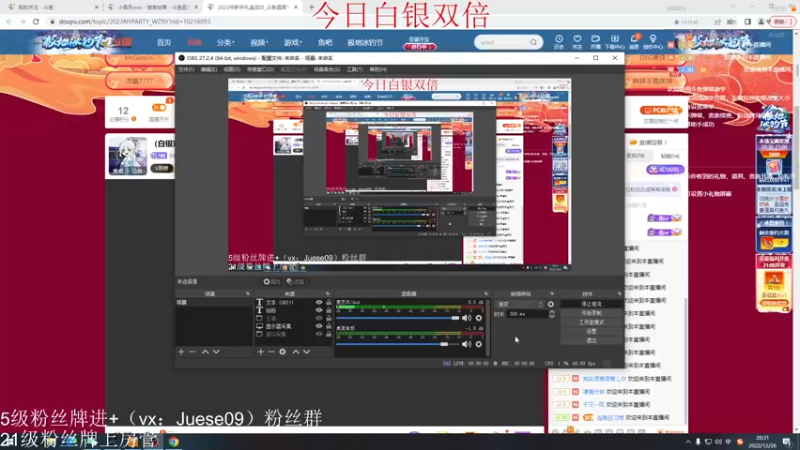The width and height of the screenshot is (800, 450).
Task: Open Douyu start-streaming (开播) icon
Action: 595,42
